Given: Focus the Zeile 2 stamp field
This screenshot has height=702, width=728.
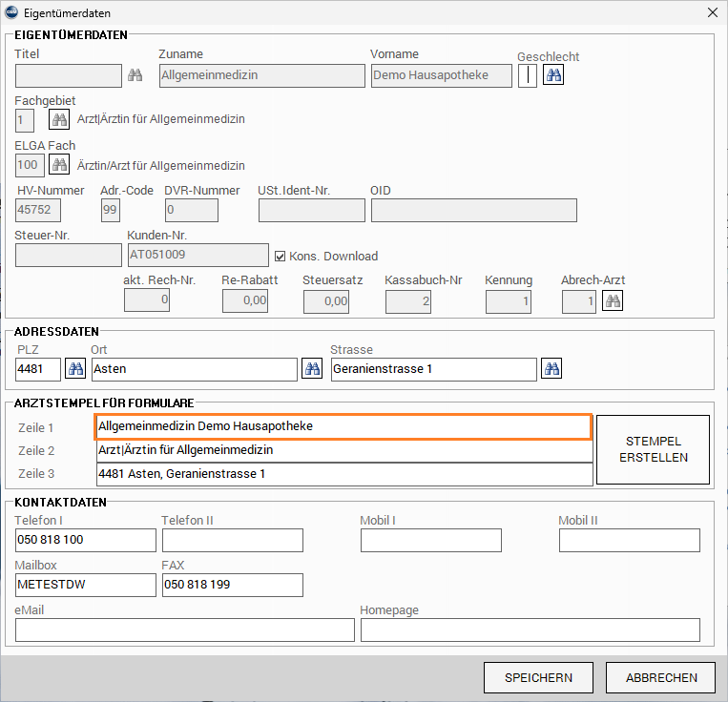Looking at the screenshot, I should point(343,450).
